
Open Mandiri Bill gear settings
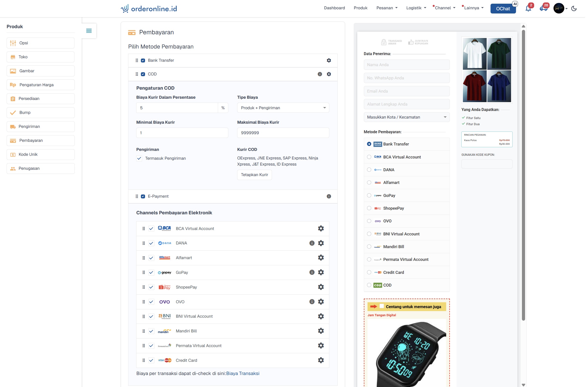pyautogui.click(x=322, y=332)
